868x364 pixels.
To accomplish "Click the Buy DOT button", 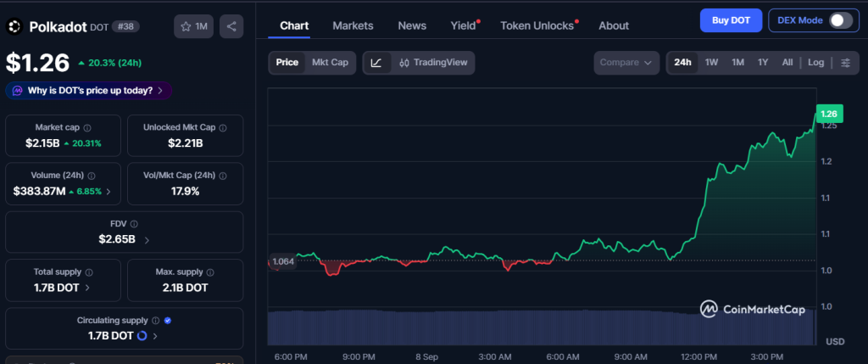I will [731, 20].
